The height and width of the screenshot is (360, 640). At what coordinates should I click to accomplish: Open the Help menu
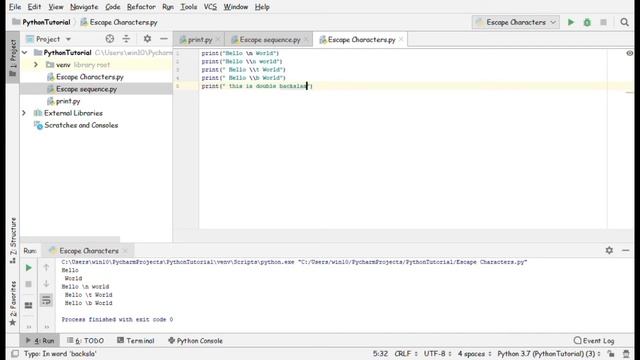[x=262, y=7]
